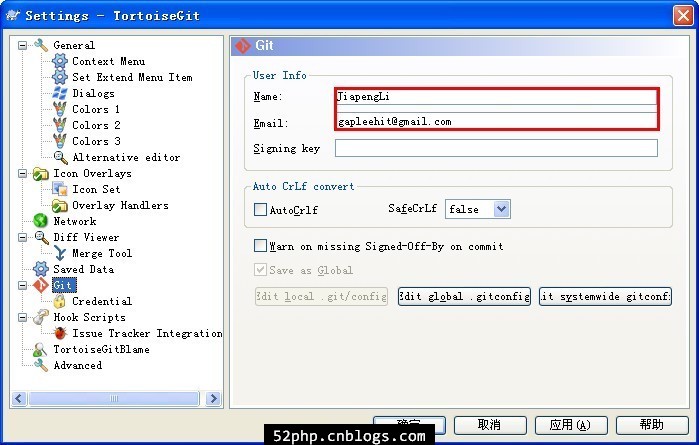Select TortoiseGitBlame tree text
Screen dimensions: 699x445
101,349
